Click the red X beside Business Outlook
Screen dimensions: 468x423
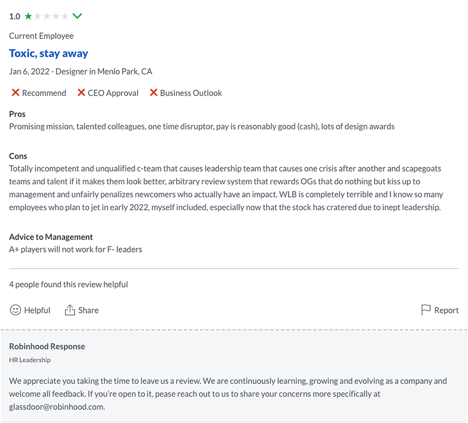point(153,93)
